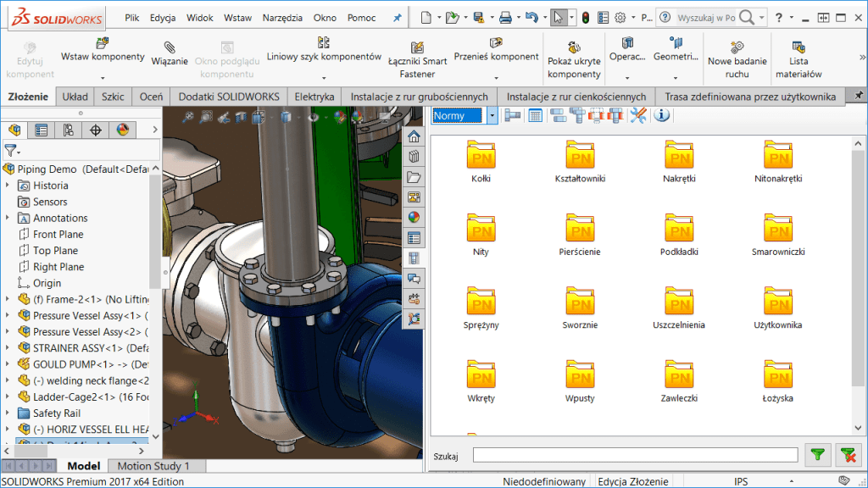The image size is (868, 488).
Task: Click the Szukaj search input field
Action: point(635,455)
